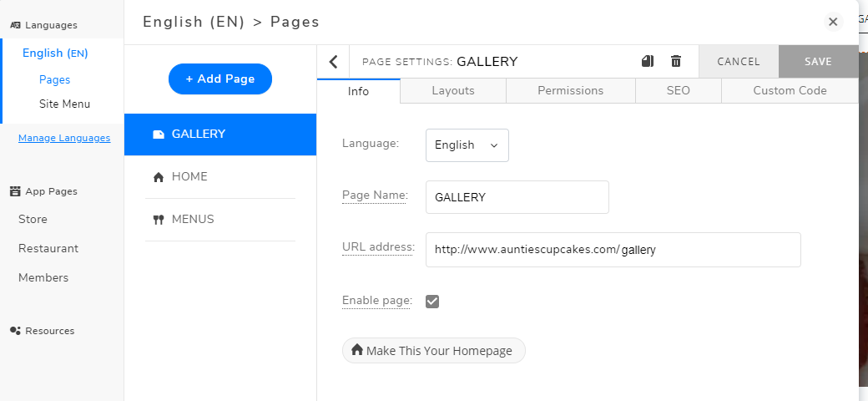
Task: Switch to the Permissions tab
Action: 570,90
